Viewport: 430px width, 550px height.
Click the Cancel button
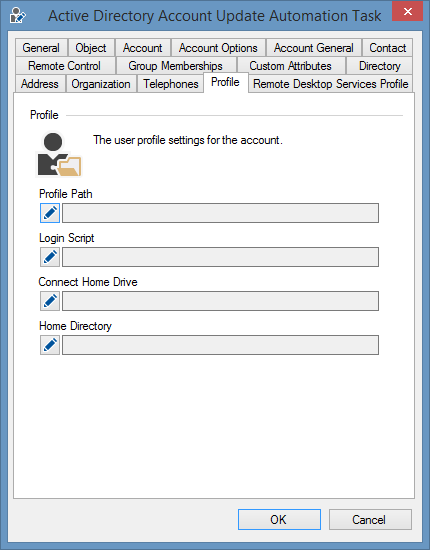coord(370,519)
